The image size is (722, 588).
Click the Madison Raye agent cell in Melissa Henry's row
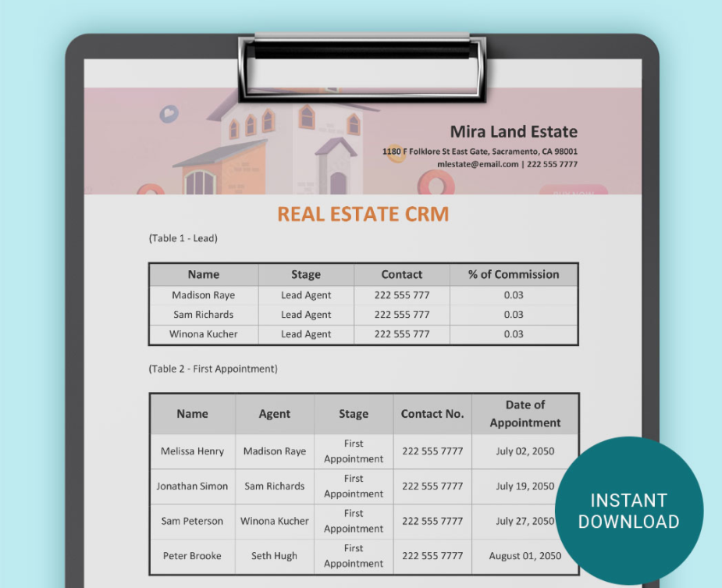[275, 451]
